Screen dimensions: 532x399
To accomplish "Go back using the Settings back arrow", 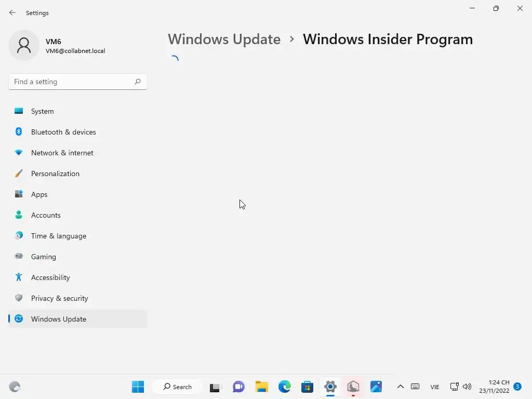I will coord(12,12).
